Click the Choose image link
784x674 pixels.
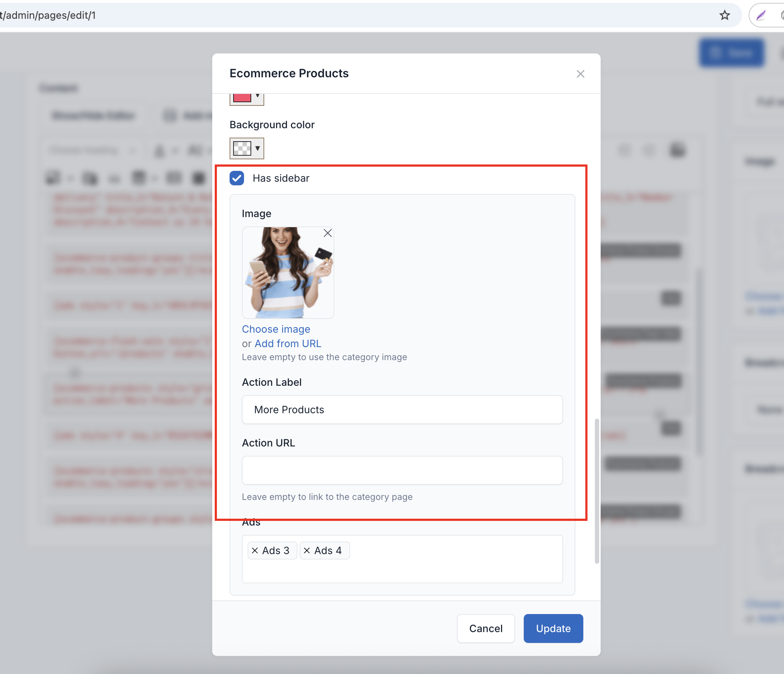coord(276,329)
